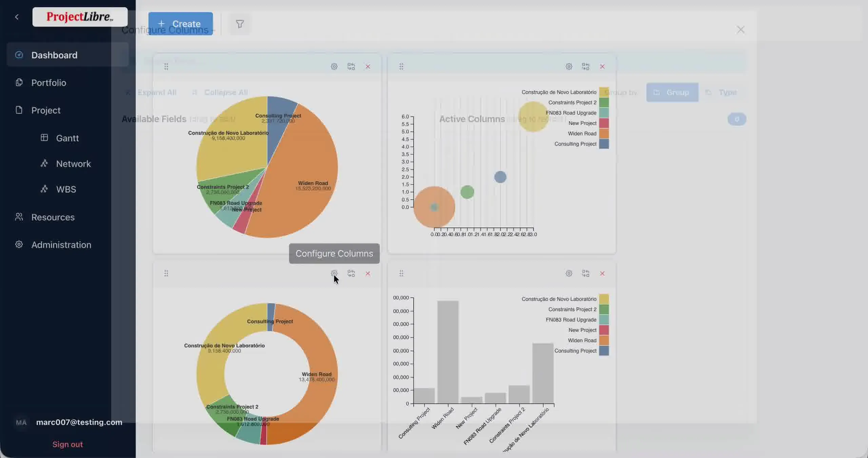Image resolution: width=868 pixels, height=458 pixels.
Task: Click the MA user avatar
Action: 21,422
